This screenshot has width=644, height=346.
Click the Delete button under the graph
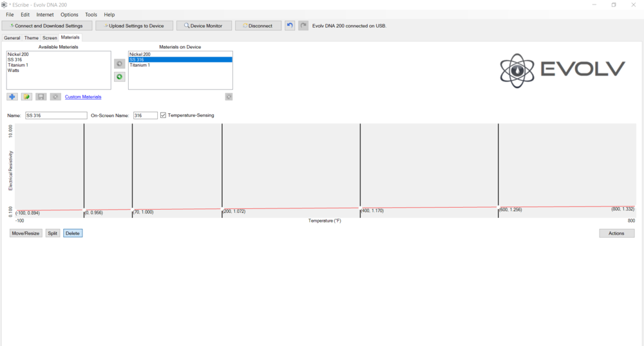(x=73, y=233)
